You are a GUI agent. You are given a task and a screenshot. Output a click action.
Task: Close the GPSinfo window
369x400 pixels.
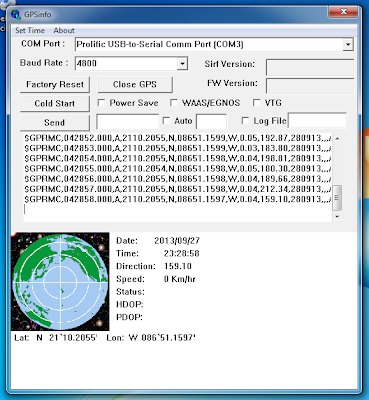[x=344, y=12]
